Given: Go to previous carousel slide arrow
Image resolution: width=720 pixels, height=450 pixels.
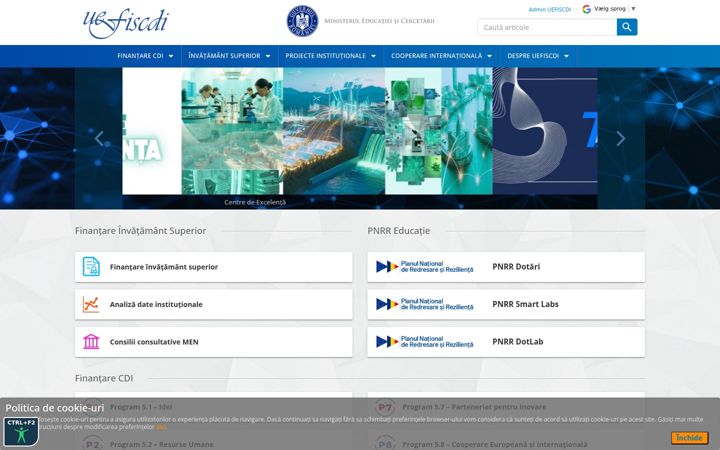Looking at the screenshot, I should coord(99,138).
